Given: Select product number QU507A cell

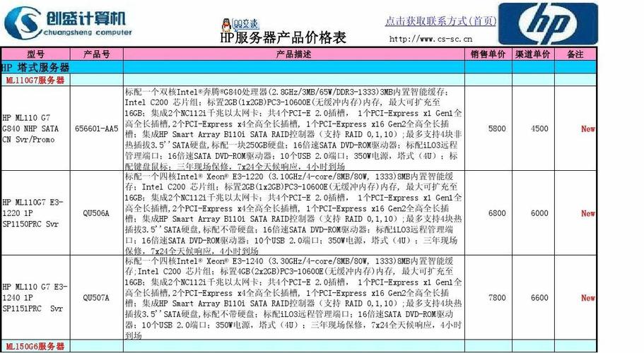Looking at the screenshot, I should tap(97, 298).
